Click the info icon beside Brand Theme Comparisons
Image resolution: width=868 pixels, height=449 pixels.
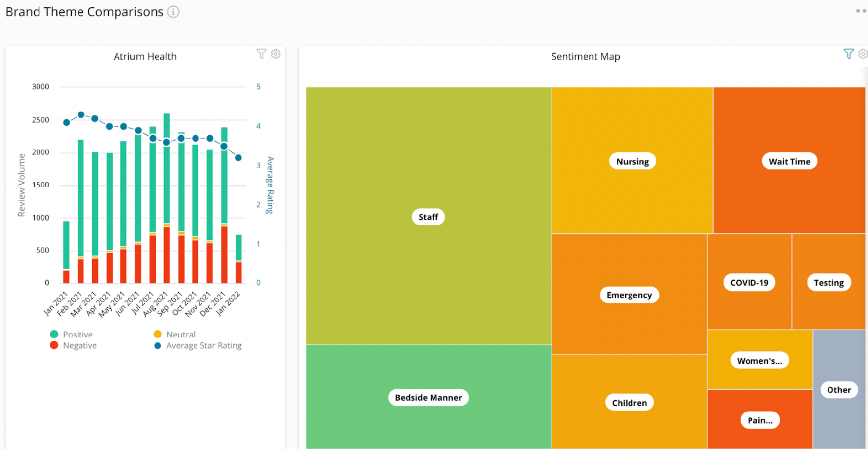coord(173,12)
